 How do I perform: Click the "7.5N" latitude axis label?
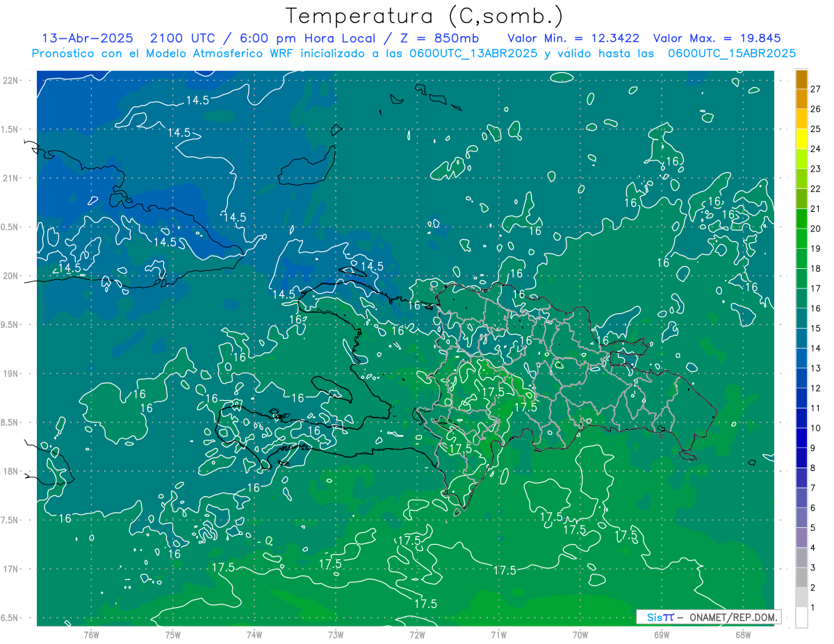tap(10, 520)
